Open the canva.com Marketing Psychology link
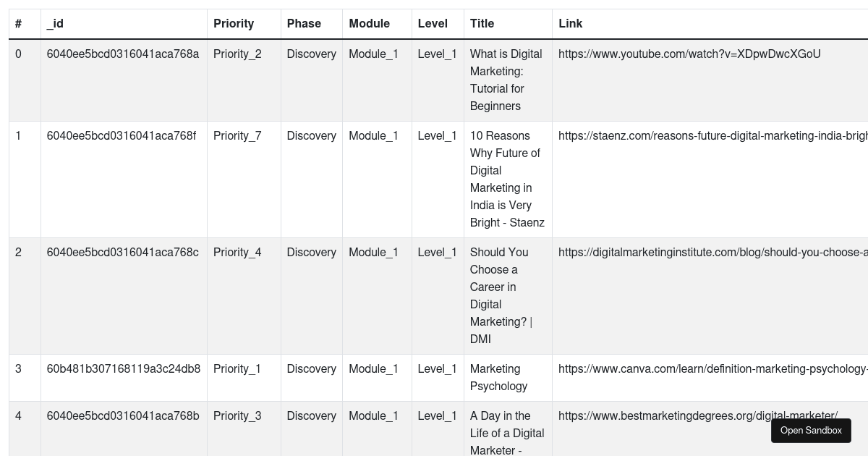868x456 pixels. pyautogui.click(x=712, y=368)
